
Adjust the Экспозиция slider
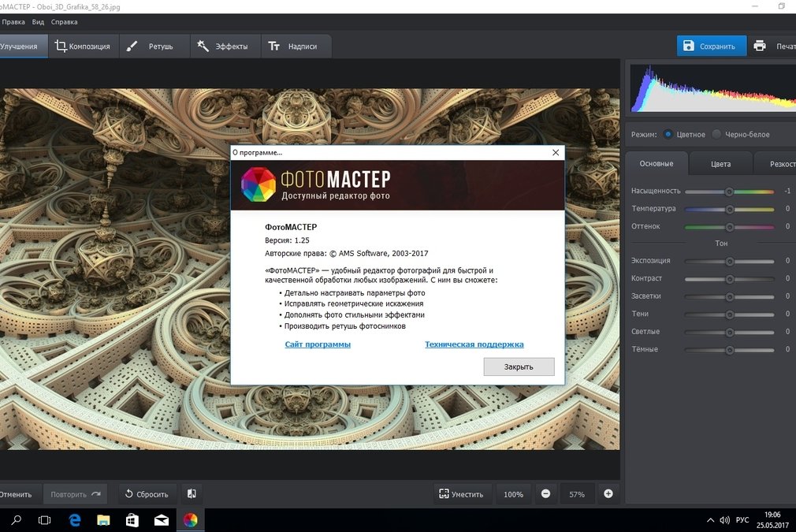[729, 262]
